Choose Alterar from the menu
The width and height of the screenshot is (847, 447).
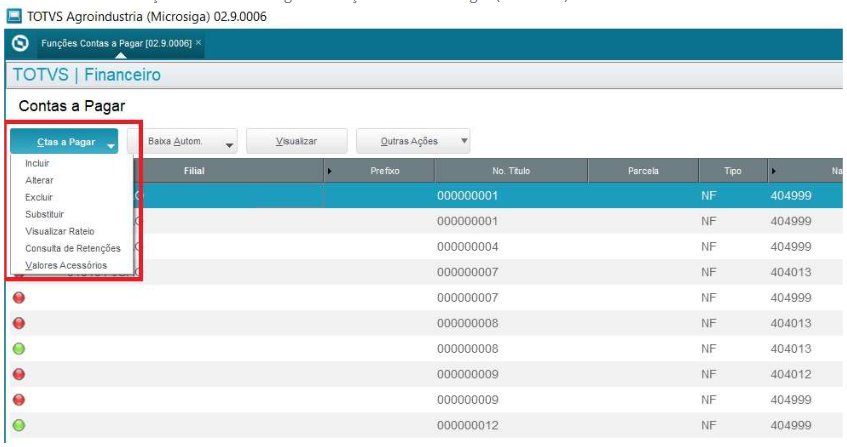(39, 180)
